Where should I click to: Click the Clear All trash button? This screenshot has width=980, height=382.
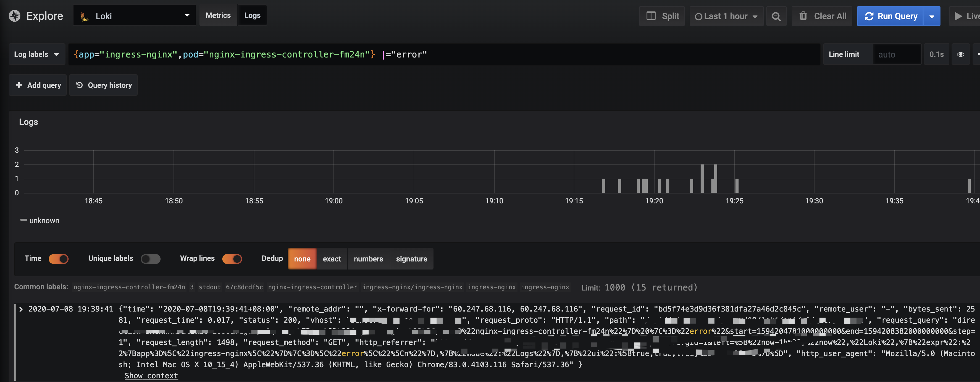[822, 16]
